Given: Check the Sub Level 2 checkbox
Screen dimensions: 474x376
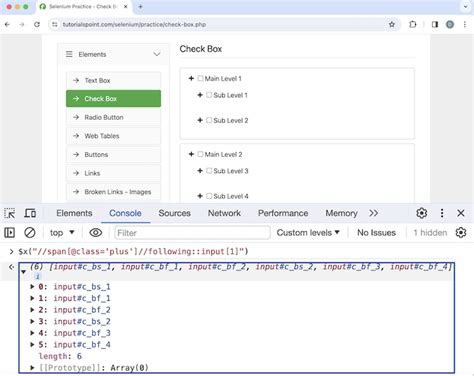Looking at the screenshot, I should point(209,120).
